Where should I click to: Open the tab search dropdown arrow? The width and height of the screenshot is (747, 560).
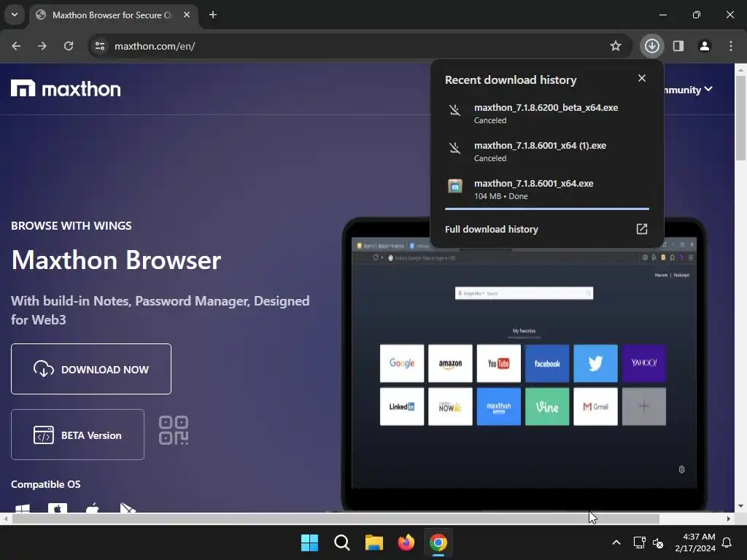tap(15, 15)
